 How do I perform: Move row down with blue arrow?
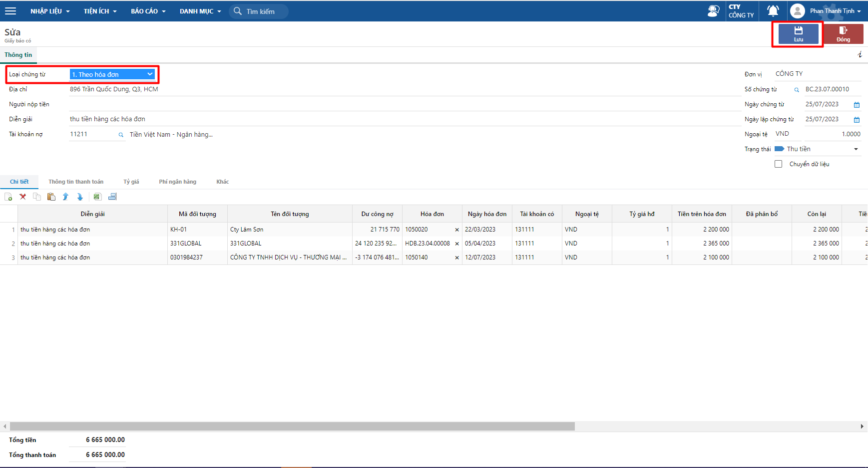click(x=80, y=197)
